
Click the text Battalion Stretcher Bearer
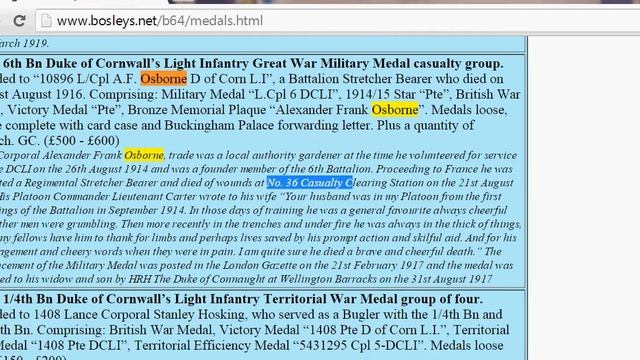(361, 79)
